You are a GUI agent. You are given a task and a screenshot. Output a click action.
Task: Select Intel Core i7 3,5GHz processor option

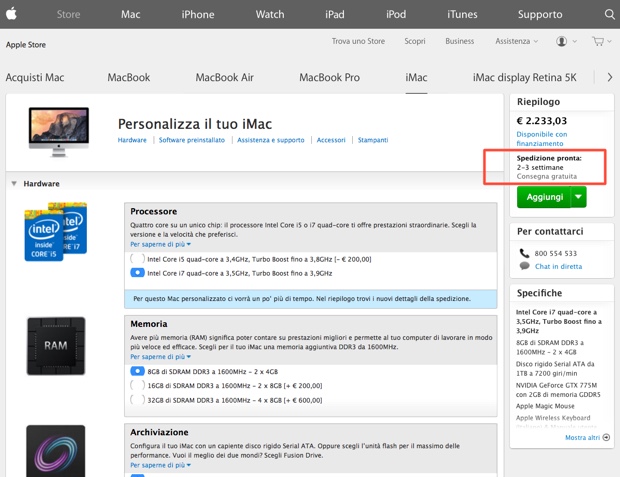pyautogui.click(x=137, y=273)
